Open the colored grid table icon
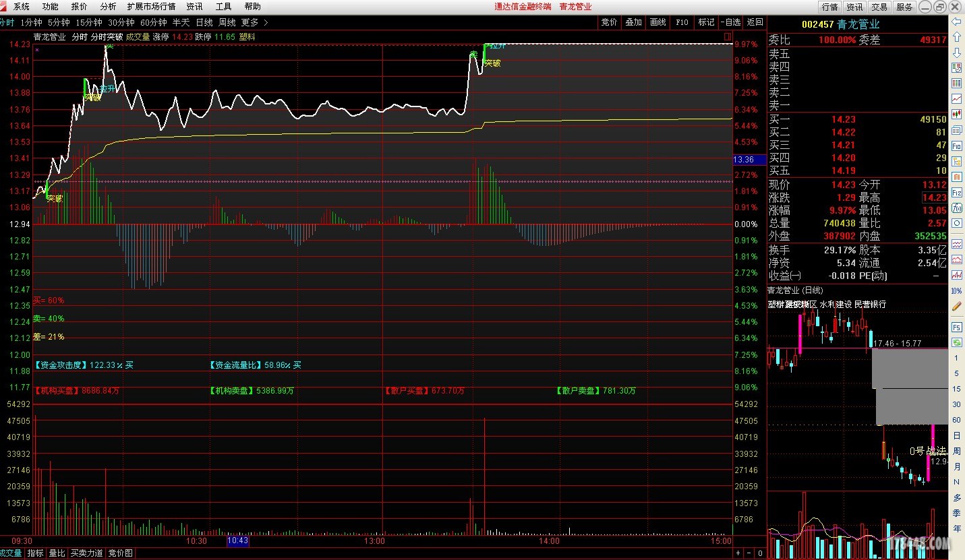965x560 pixels. [x=956, y=84]
